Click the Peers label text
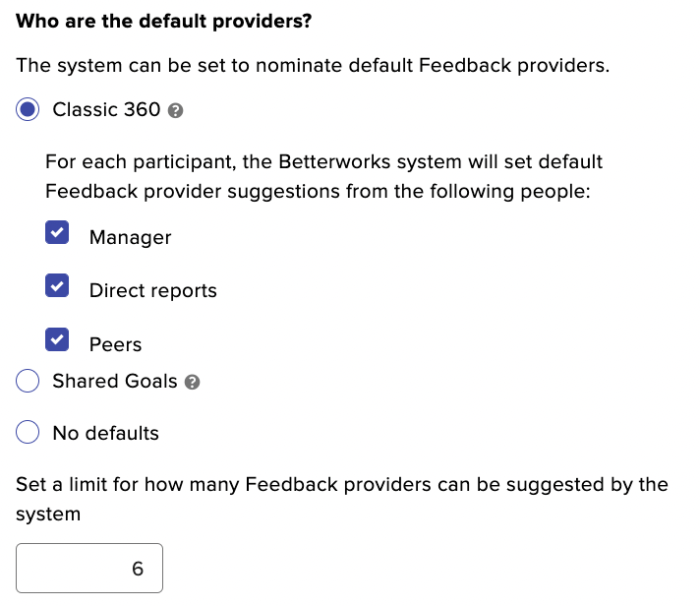 click(x=116, y=344)
